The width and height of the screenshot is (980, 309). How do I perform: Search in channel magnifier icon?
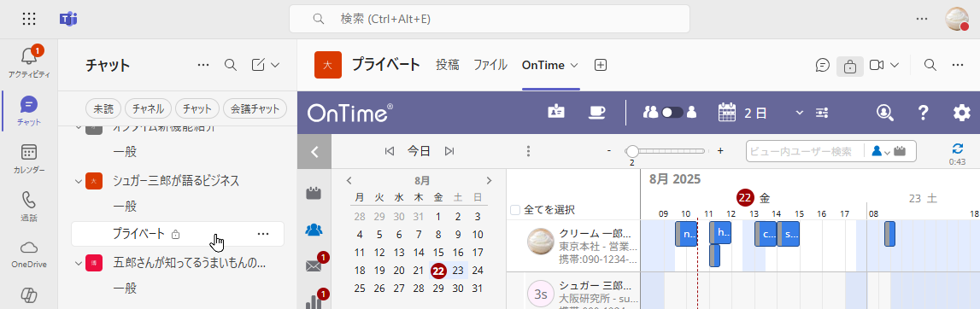coord(930,65)
